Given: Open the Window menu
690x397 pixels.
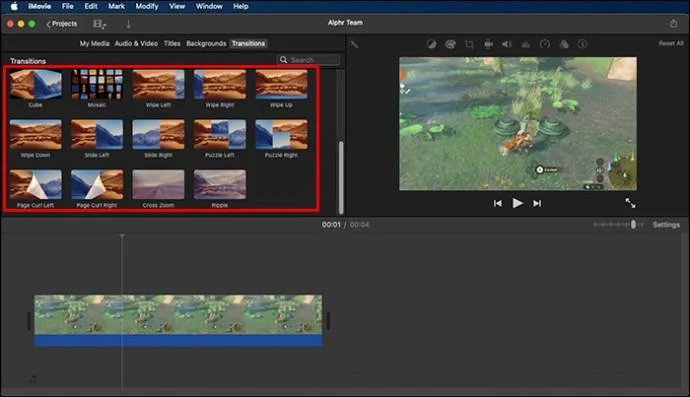Looking at the screenshot, I should coord(209,6).
